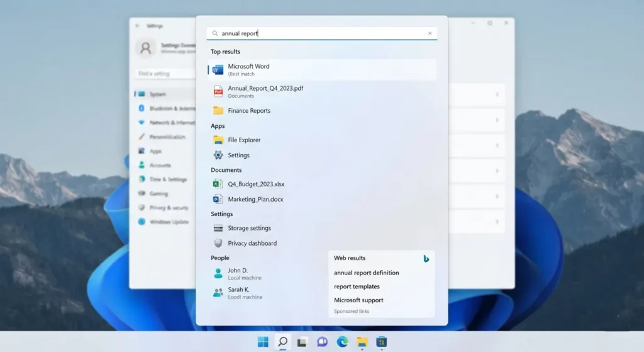Select the Sarah K. people icon

coord(218,292)
